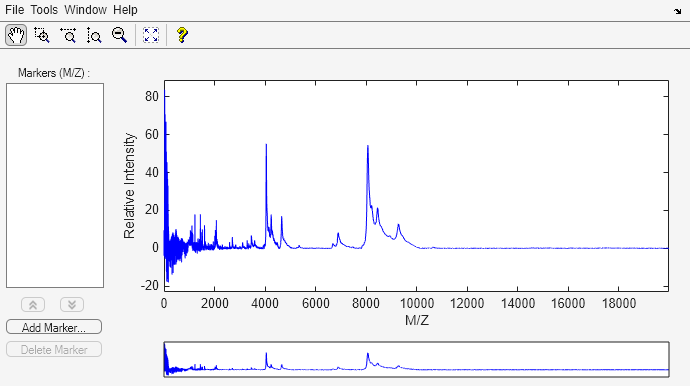This screenshot has width=690, height=386.
Task: Click the Markers (M/Z) : label
Action: click(54, 73)
